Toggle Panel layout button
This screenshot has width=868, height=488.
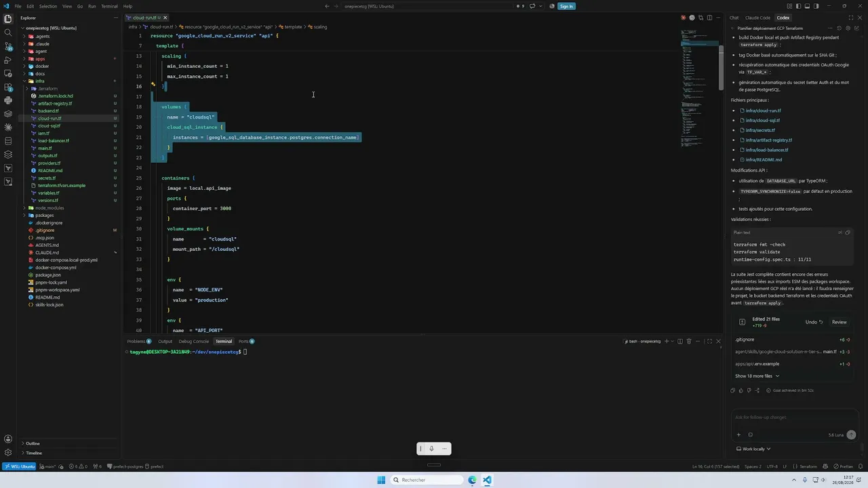pyautogui.click(x=807, y=6)
